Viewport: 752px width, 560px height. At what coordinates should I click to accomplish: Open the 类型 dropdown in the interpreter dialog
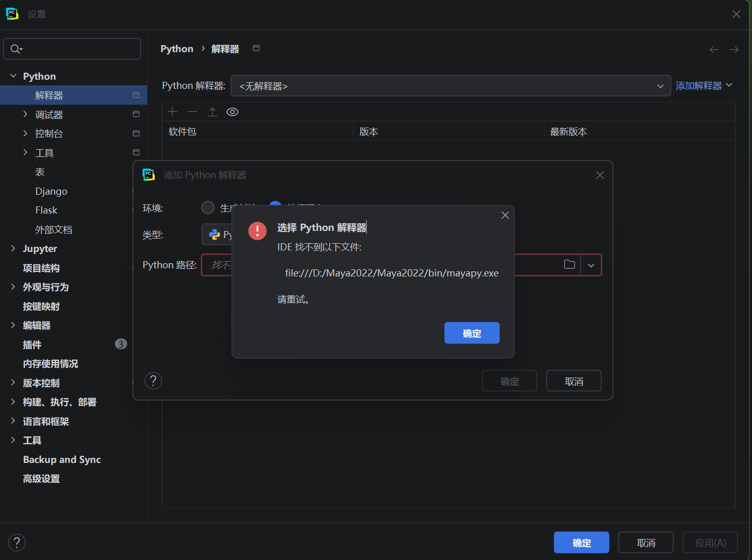(x=217, y=235)
